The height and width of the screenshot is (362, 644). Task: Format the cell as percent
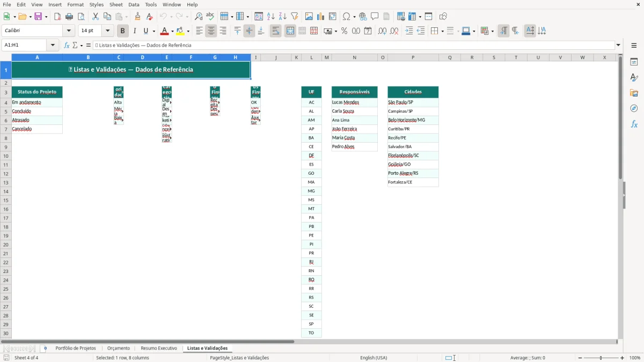(345, 31)
